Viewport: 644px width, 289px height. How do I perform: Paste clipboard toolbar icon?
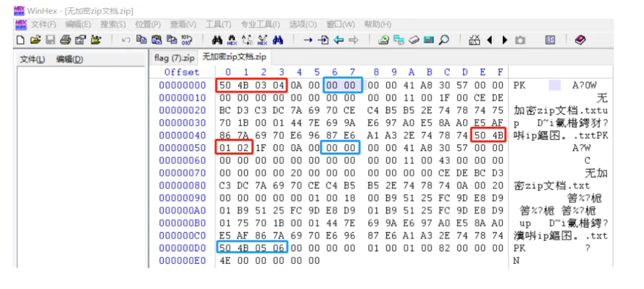(157, 40)
